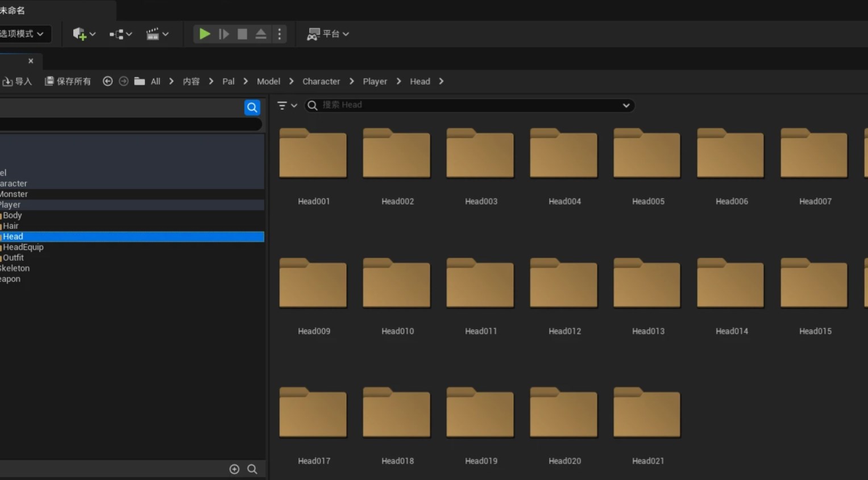Select the Model breadcrumb
Image resolution: width=868 pixels, height=480 pixels.
[268, 81]
